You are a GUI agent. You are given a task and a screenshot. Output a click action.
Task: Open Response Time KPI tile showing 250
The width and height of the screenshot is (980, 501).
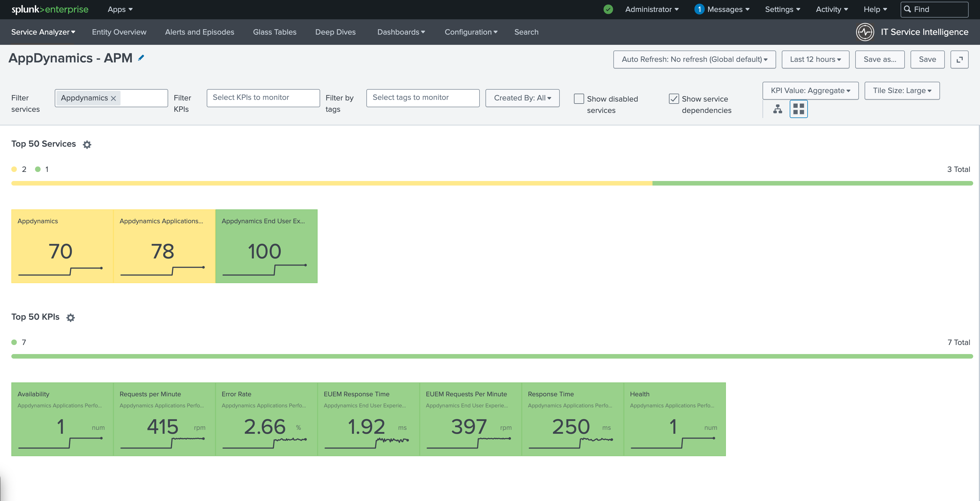point(573,419)
